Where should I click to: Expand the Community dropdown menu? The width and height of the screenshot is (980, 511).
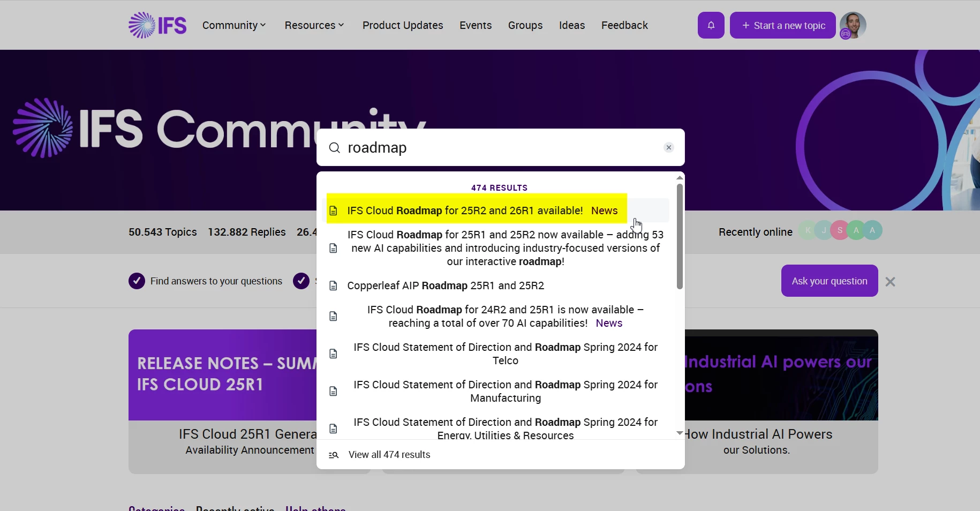(x=234, y=25)
